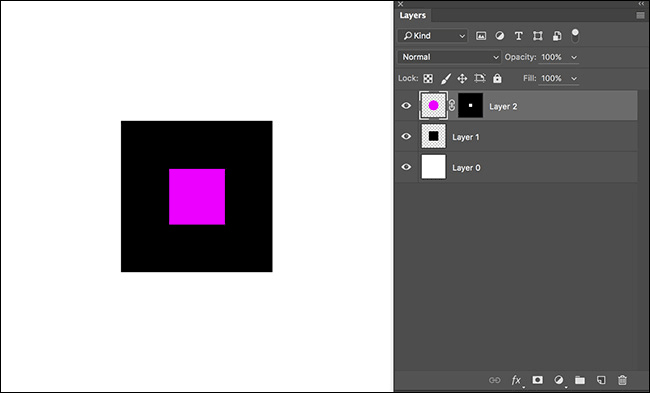Select Layer 1 thumbnail
Viewport: 650px width, 393px height.
(434, 136)
